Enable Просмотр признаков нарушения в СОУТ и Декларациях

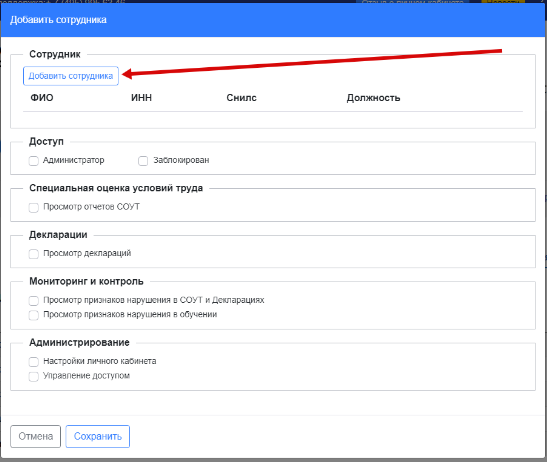point(34,301)
